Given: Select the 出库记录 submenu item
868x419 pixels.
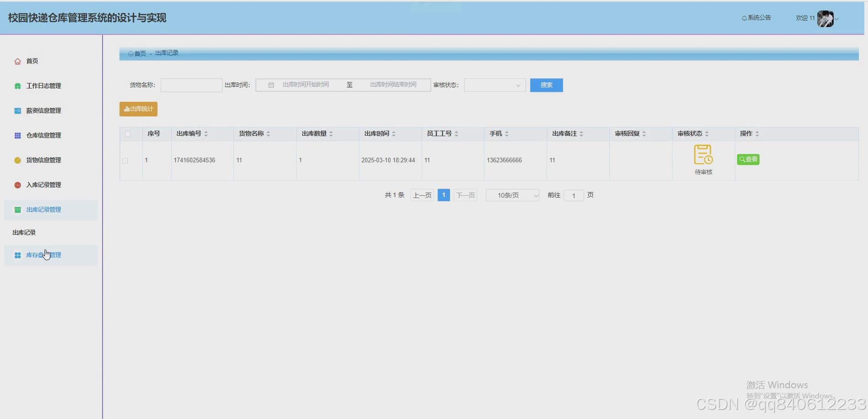Looking at the screenshot, I should (24, 232).
